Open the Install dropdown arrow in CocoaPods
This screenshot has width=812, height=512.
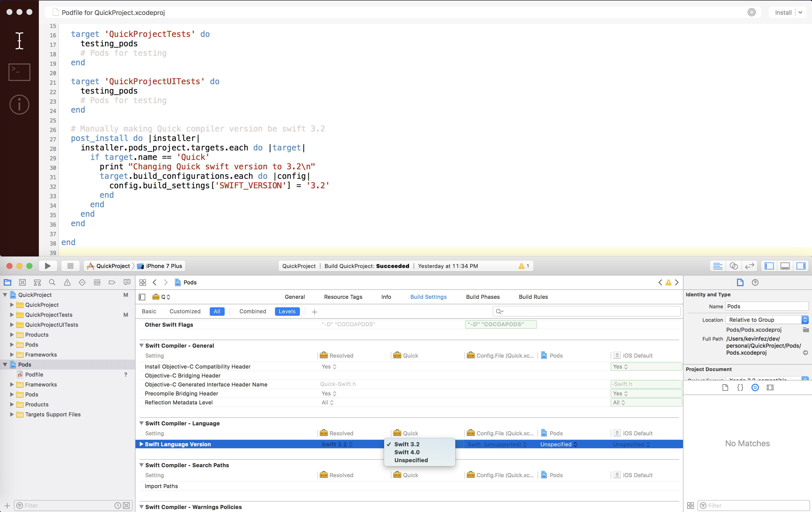coord(801,12)
